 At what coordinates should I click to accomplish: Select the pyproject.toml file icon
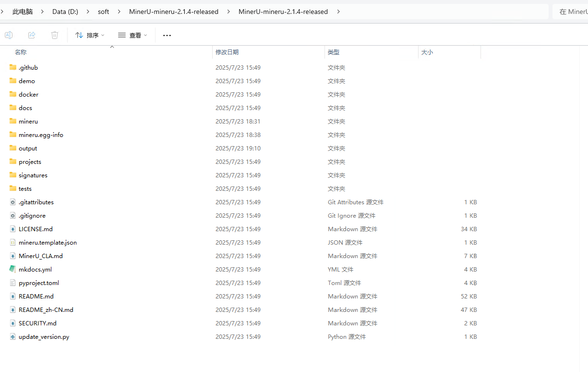tap(12, 283)
